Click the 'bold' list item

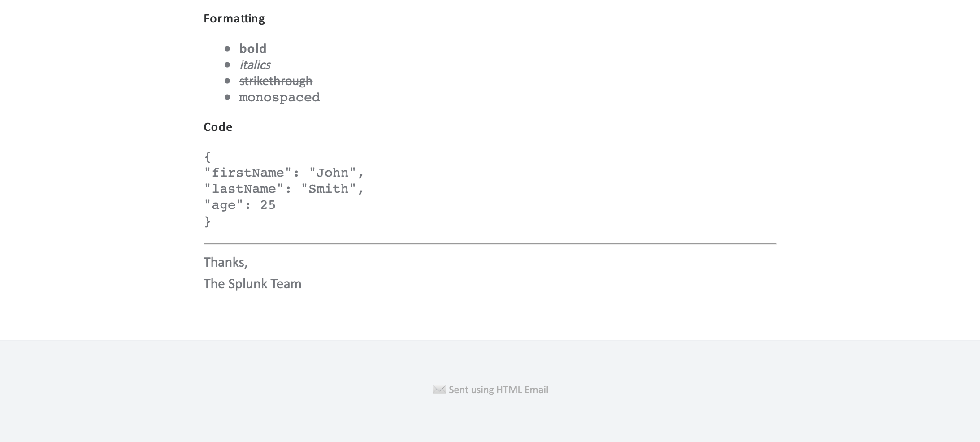253,48
